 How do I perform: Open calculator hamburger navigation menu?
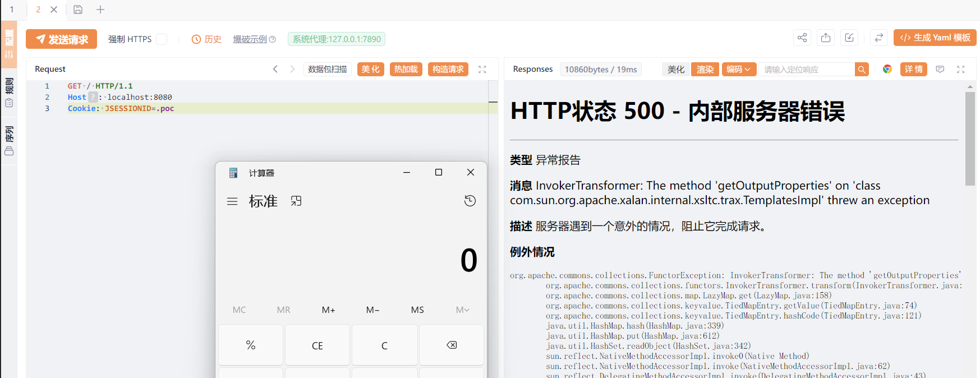(x=232, y=201)
